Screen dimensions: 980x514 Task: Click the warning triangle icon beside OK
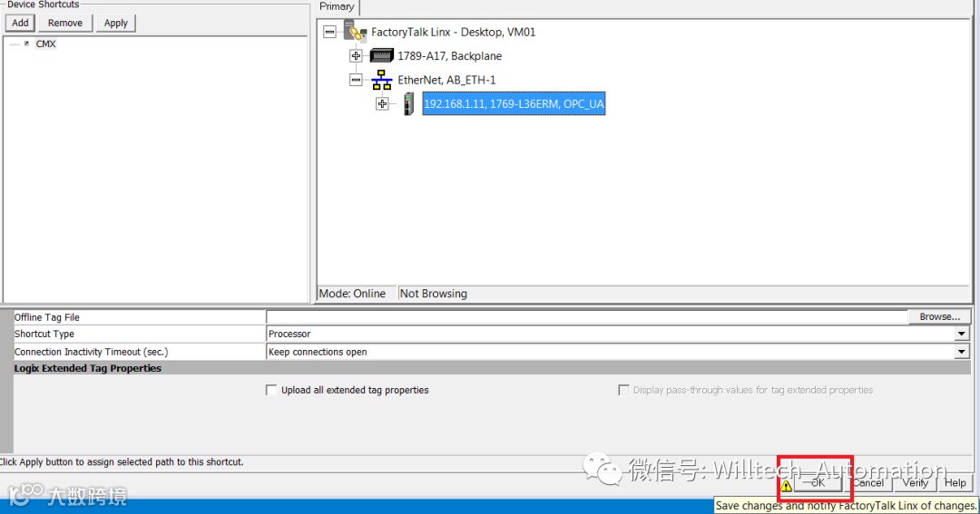786,485
